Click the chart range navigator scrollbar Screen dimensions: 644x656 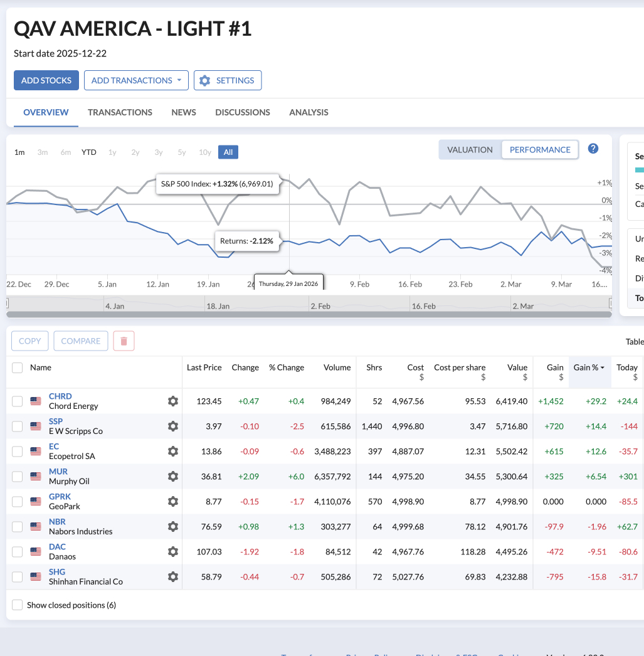309,314
